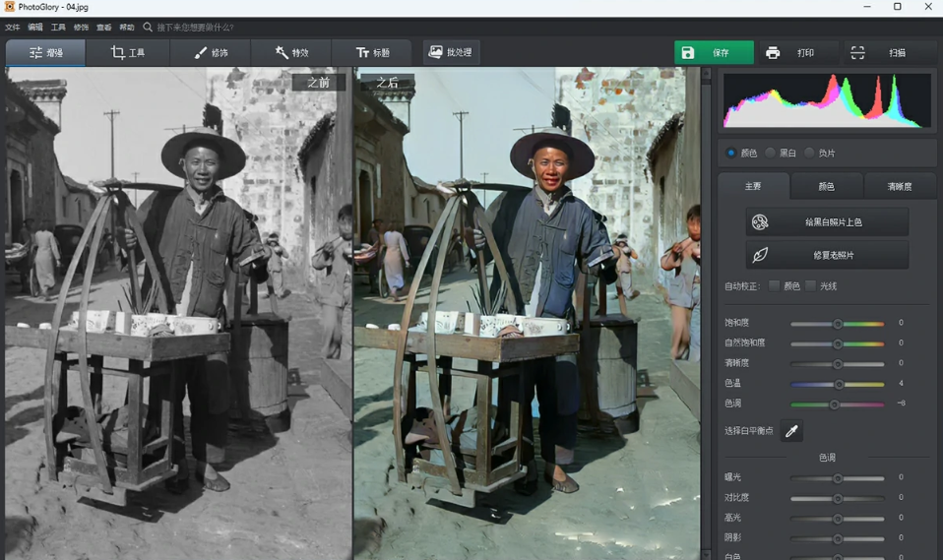Open the 主要 sub-tab
This screenshot has height=560, width=943.
(754, 186)
